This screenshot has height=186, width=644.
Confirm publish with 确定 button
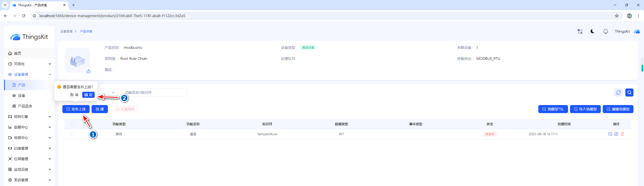(88, 95)
